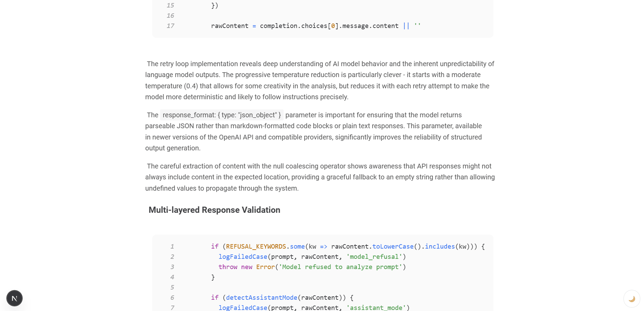Toggle dark mode with the moon button

click(x=631, y=299)
